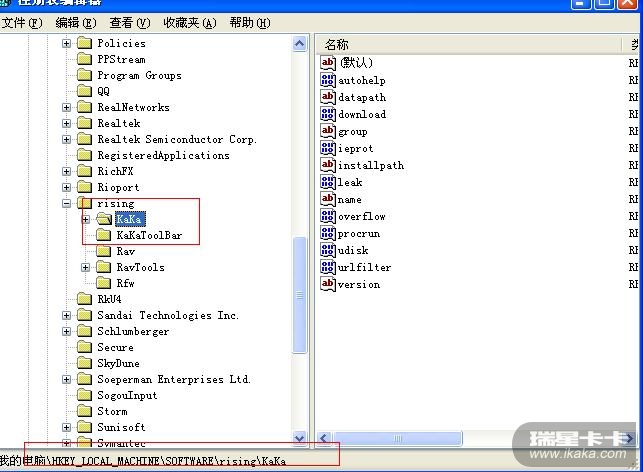
Task: Select the procrun value name
Action: click(359, 234)
